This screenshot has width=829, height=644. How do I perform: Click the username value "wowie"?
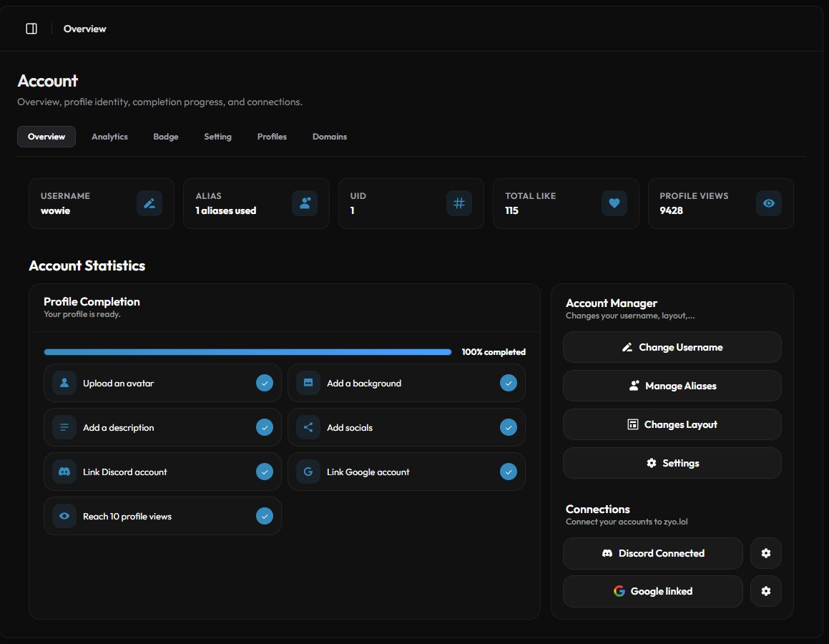(x=56, y=210)
